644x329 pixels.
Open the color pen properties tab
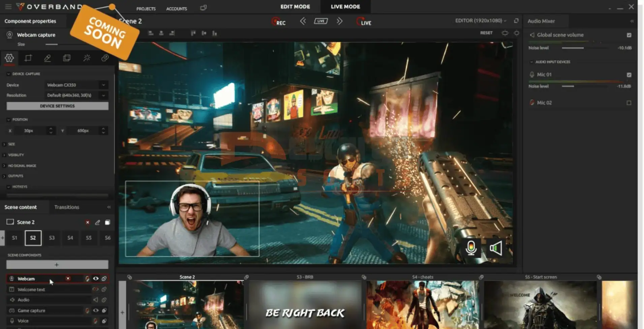tap(48, 58)
